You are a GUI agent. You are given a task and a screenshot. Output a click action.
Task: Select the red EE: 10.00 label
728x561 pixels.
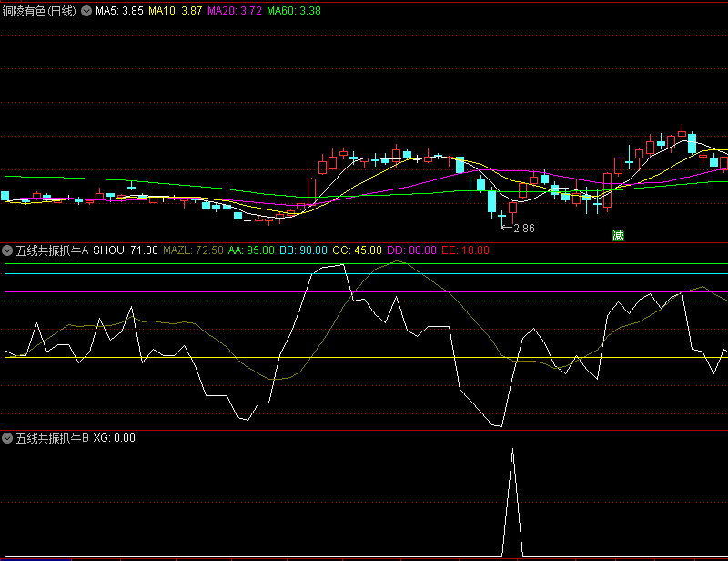(464, 250)
